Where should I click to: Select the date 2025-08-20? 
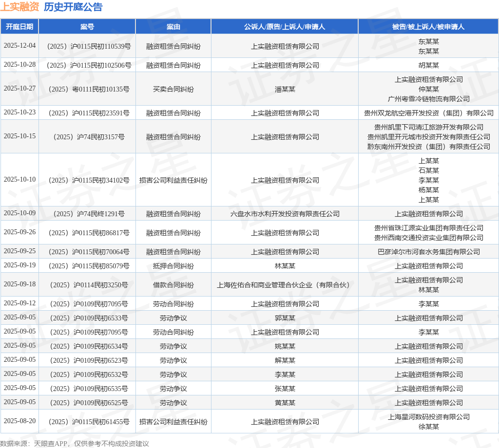pos(19,421)
